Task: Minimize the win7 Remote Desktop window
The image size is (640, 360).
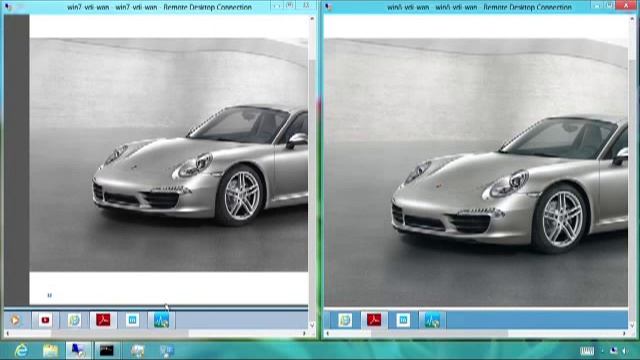Action: tap(277, 5)
